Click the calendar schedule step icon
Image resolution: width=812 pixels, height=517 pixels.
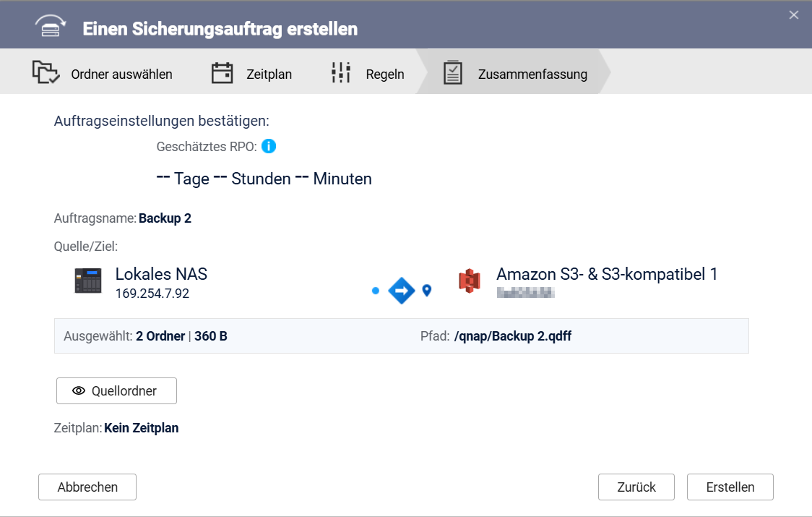223,72
